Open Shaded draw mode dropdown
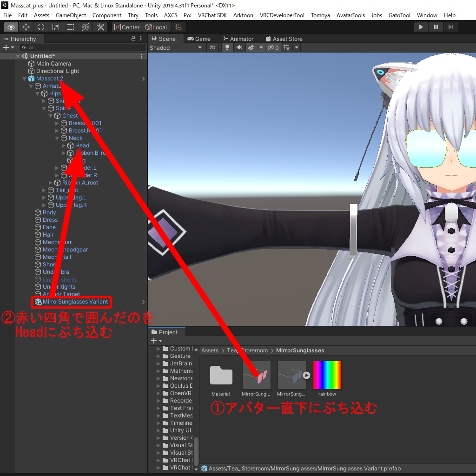The height and width of the screenshot is (476, 476). 176,48
